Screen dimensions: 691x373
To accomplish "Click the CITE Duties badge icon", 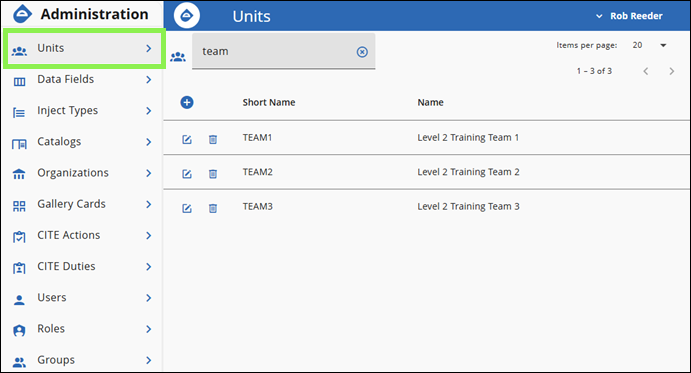I will click(19, 269).
